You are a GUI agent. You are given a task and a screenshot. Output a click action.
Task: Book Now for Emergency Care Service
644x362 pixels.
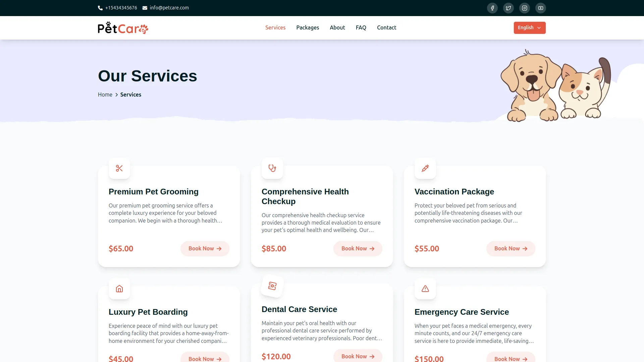click(x=511, y=357)
